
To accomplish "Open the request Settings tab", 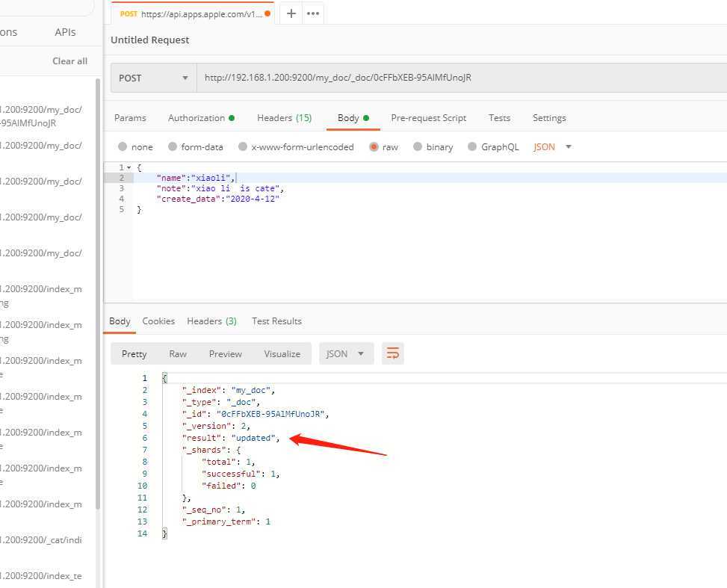I will 549,118.
